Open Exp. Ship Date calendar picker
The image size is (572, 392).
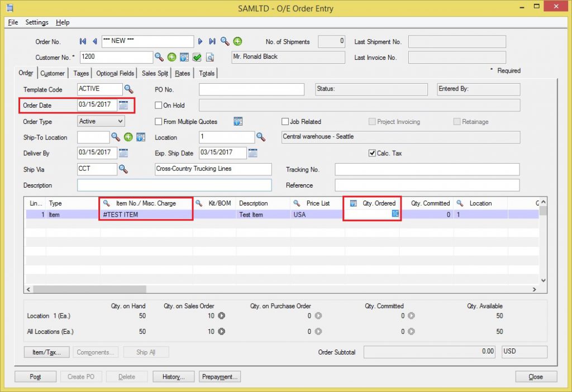point(253,153)
